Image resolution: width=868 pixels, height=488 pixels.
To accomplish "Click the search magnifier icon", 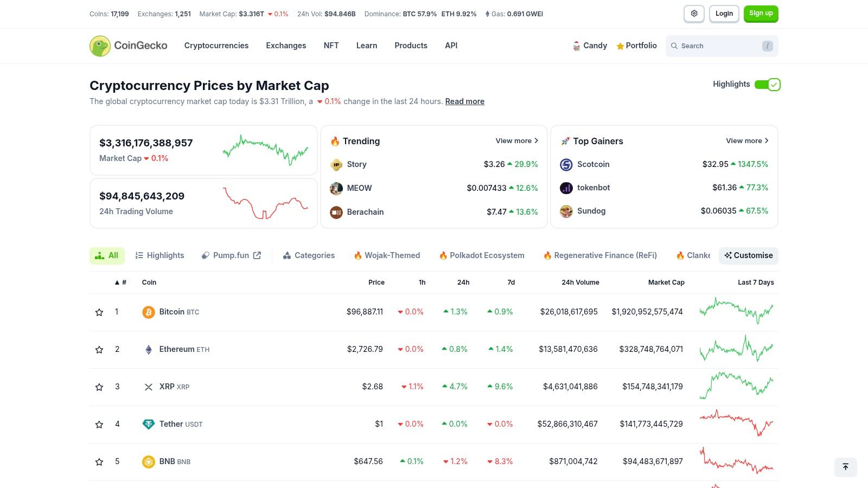I will click(674, 46).
